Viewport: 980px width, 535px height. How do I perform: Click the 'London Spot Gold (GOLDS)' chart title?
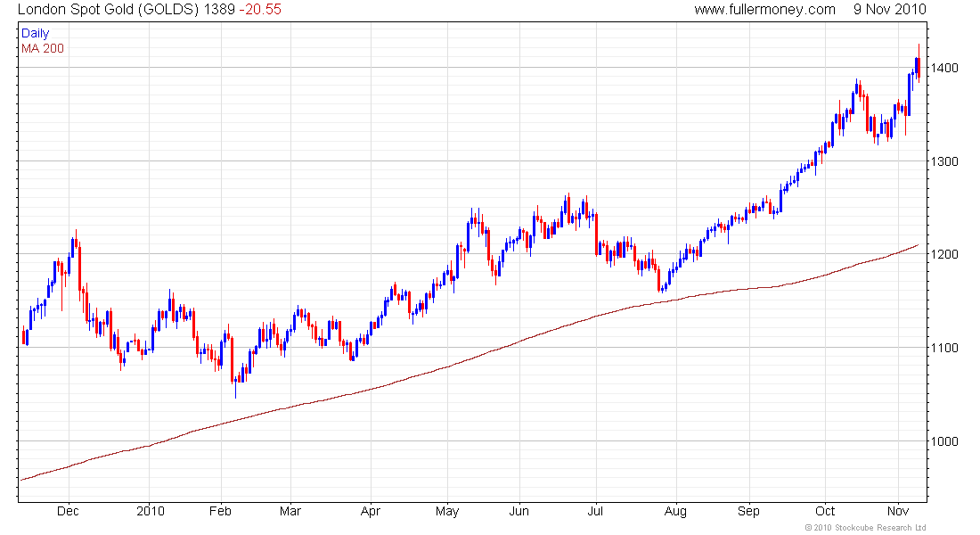pyautogui.click(x=108, y=10)
